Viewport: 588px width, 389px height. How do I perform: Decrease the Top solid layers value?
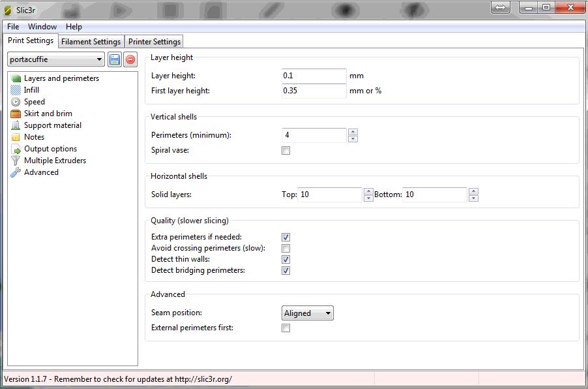tap(368, 198)
